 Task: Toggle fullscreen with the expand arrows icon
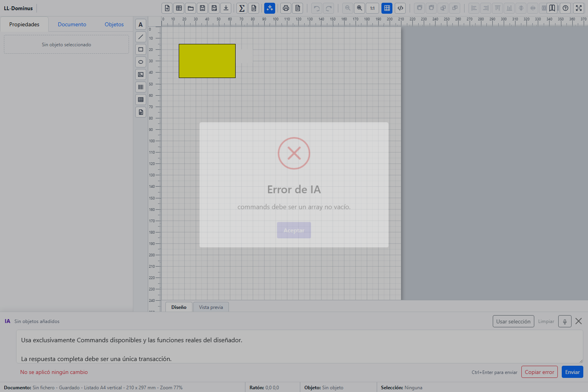point(579,8)
